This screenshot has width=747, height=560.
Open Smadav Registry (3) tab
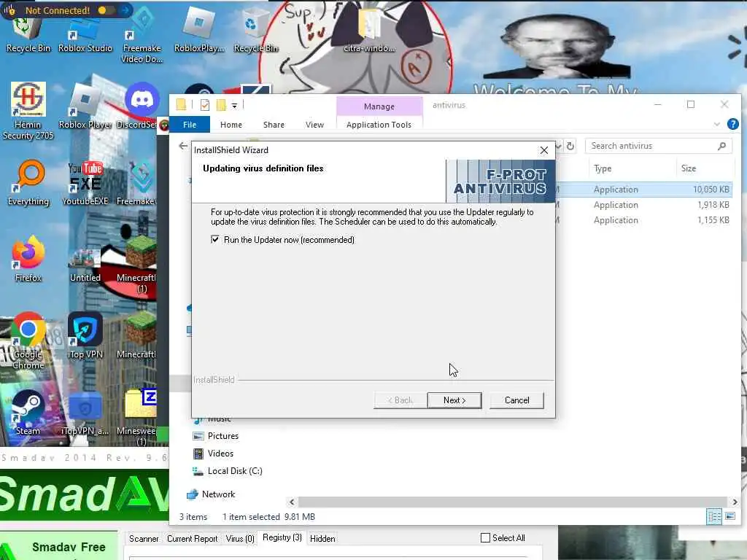click(282, 537)
